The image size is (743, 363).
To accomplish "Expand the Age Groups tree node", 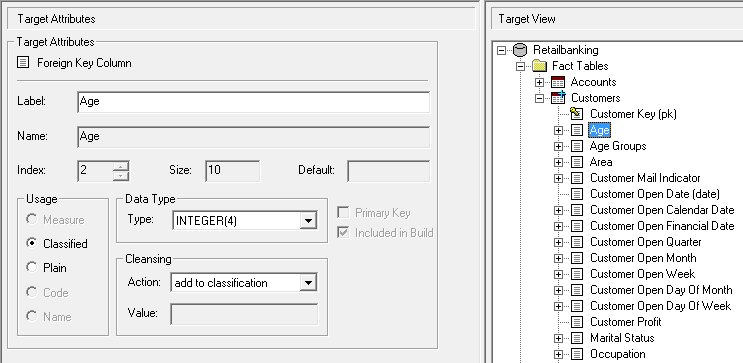I will (x=558, y=146).
